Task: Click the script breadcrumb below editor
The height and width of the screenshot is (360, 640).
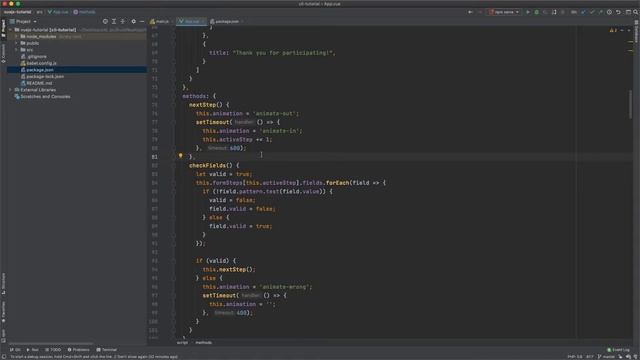Action: (x=182, y=342)
